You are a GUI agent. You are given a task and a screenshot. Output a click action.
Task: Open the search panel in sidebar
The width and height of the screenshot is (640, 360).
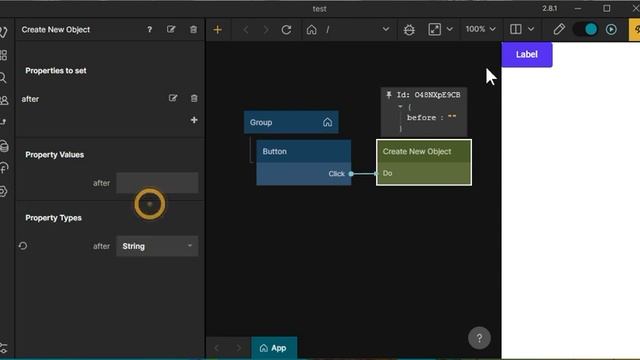3,78
